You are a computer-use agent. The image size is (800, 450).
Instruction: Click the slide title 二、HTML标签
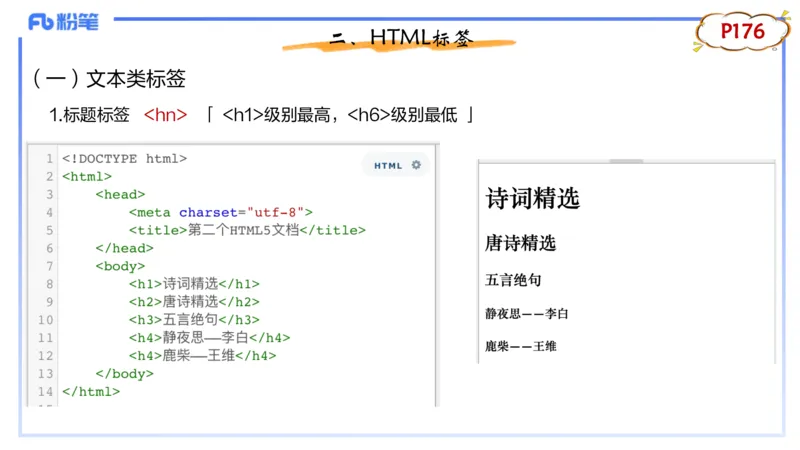click(x=400, y=38)
